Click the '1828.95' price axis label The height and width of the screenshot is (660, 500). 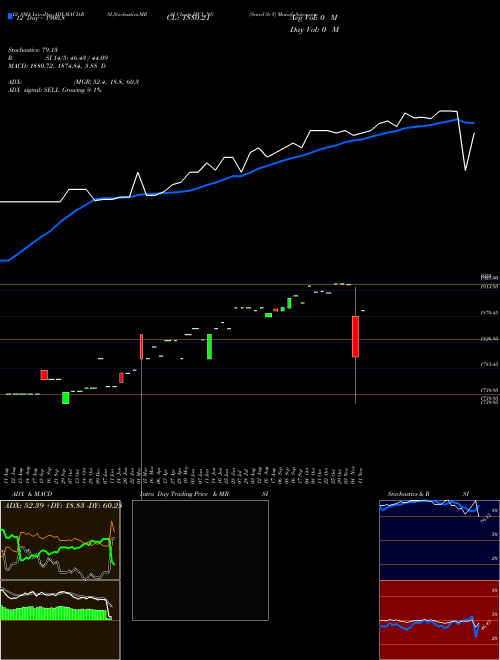point(489,338)
